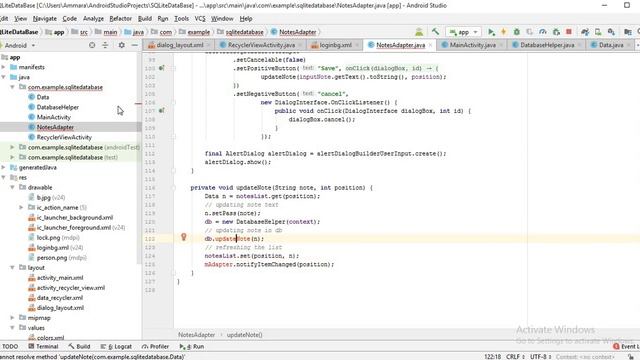
Task: Open the VCS menu
Action: [200, 19]
